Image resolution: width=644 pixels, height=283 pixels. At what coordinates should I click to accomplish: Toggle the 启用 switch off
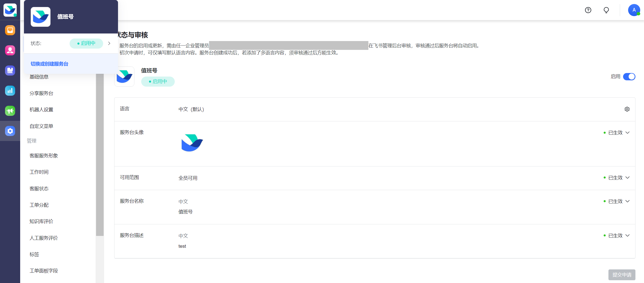click(x=629, y=77)
